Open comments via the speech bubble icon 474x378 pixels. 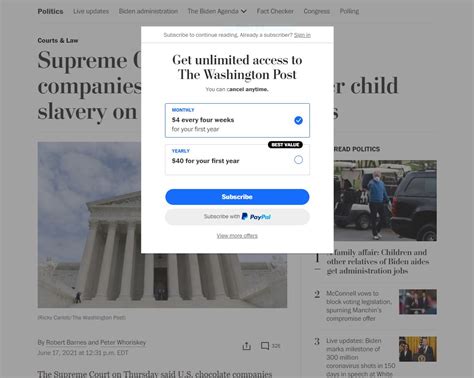click(x=265, y=346)
